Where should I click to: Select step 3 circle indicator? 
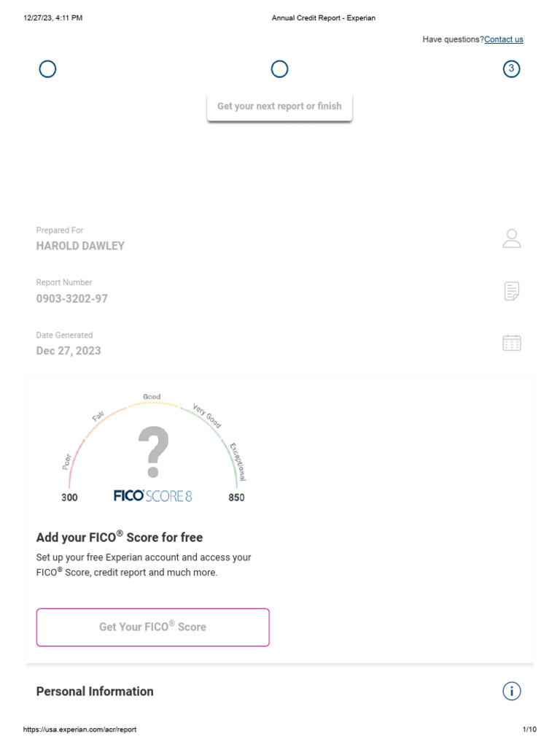tap(512, 69)
